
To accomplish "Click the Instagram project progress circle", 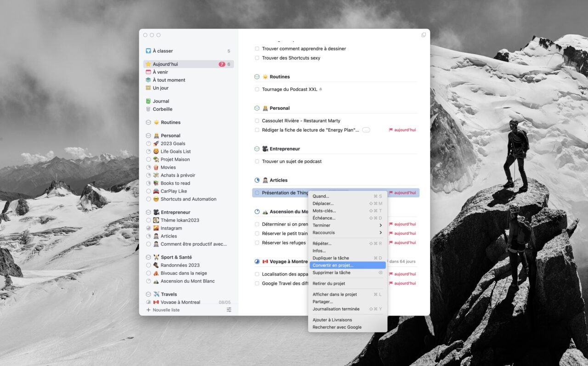I will (x=148, y=228).
